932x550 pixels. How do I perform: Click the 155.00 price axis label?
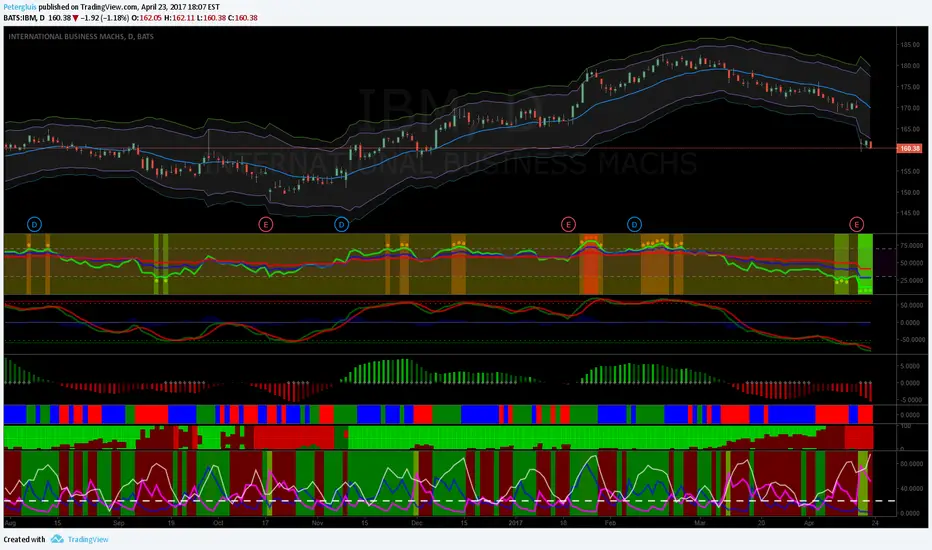click(909, 171)
